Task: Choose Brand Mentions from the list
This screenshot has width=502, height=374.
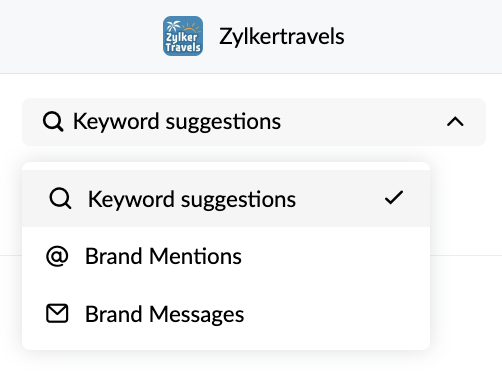Action: pos(226,256)
